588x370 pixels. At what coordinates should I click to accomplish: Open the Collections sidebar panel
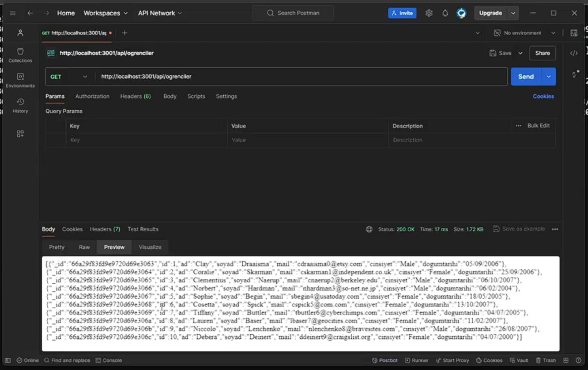click(20, 54)
